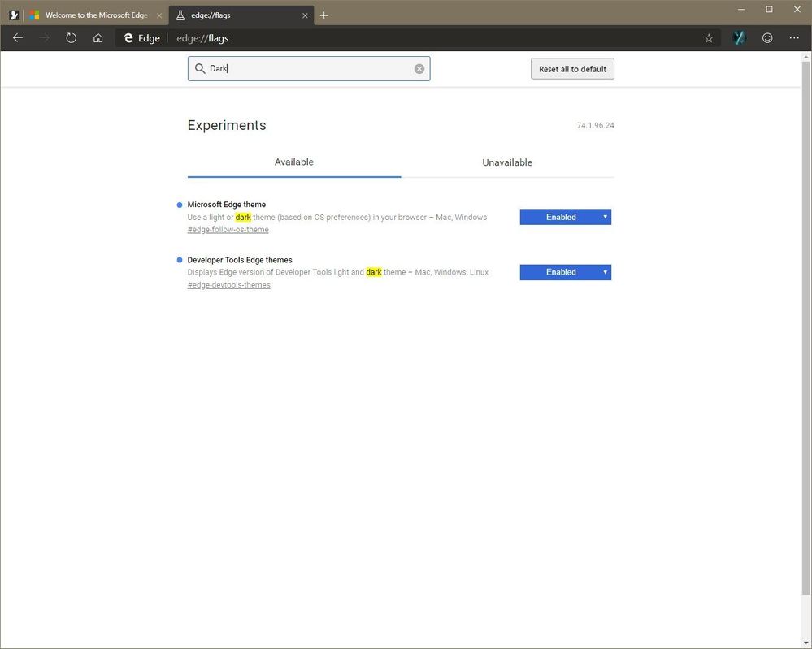This screenshot has width=812, height=649.
Task: Click the flask icon on the flags tab
Action: [x=180, y=15]
